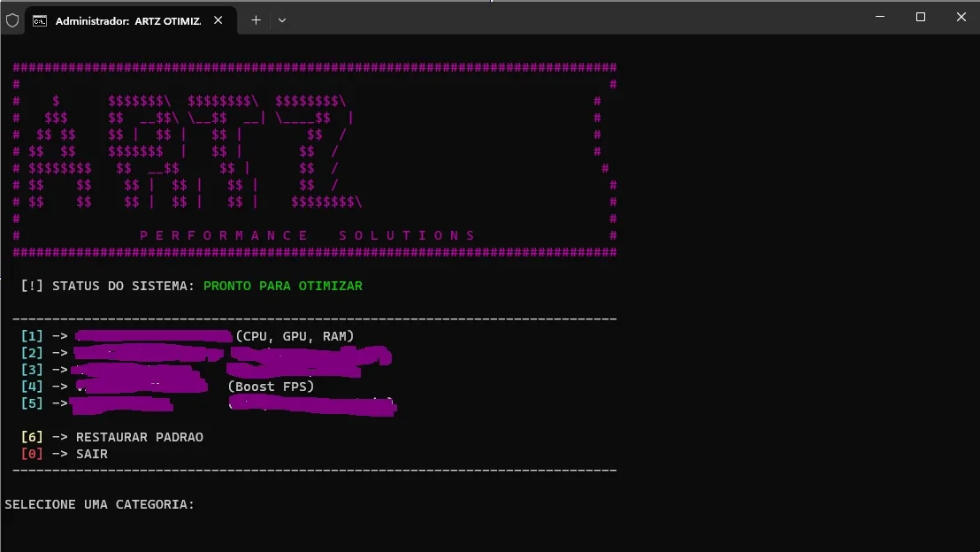Click the STATUS DO SISTEMA label
The image size is (980, 552).
pos(123,286)
